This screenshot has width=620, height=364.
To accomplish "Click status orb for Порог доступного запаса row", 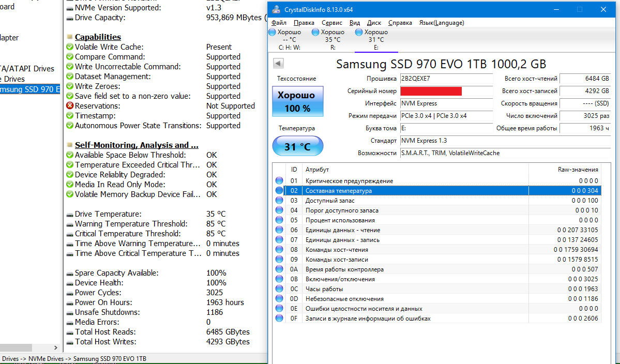I will [279, 210].
